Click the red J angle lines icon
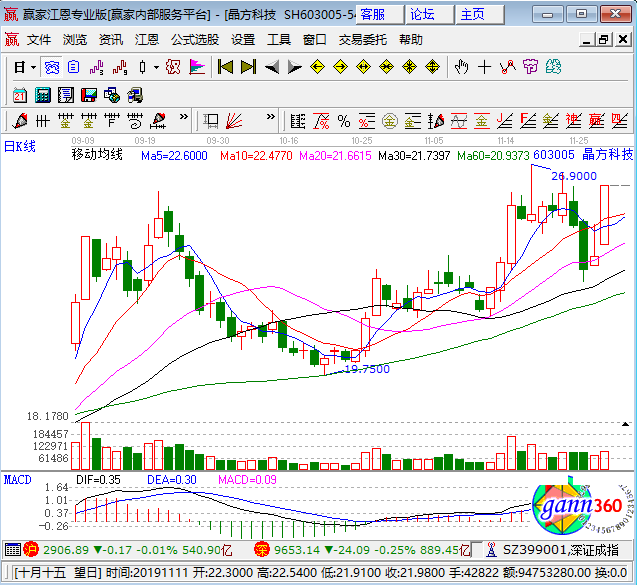637x585 pixels. [505, 121]
